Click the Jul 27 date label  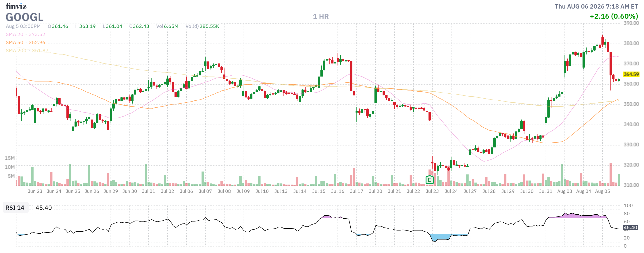(470, 191)
